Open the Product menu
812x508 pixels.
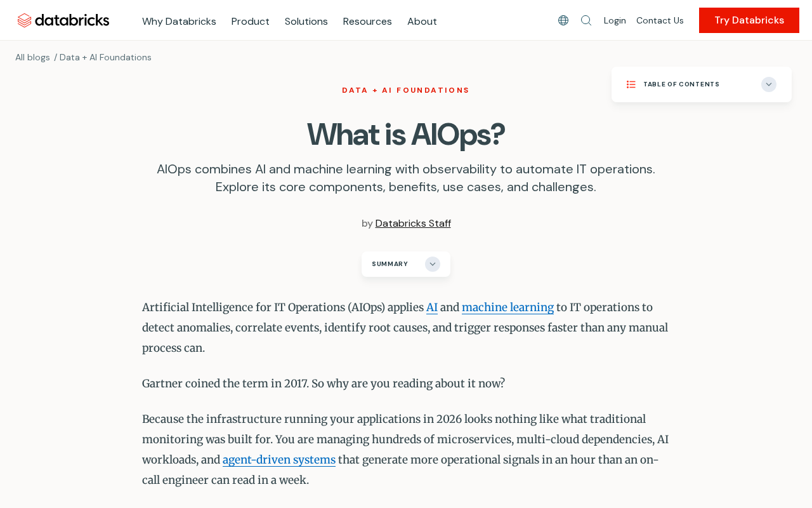251,21
